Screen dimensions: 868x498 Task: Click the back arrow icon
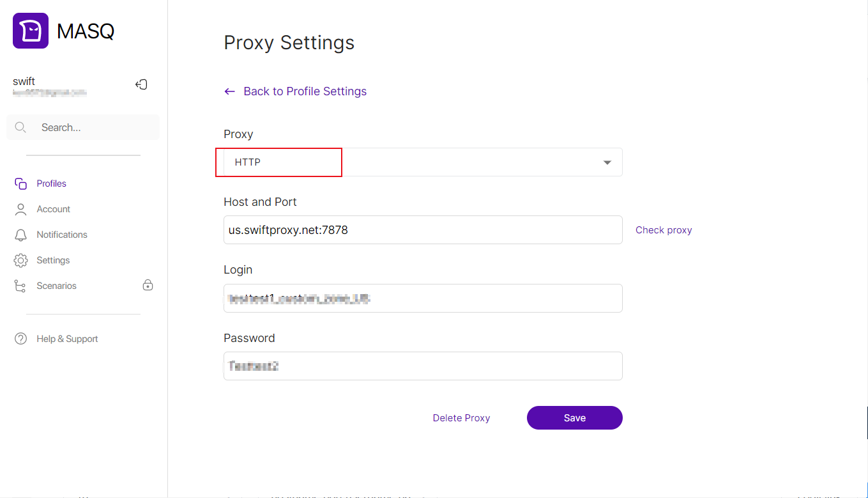tap(230, 91)
